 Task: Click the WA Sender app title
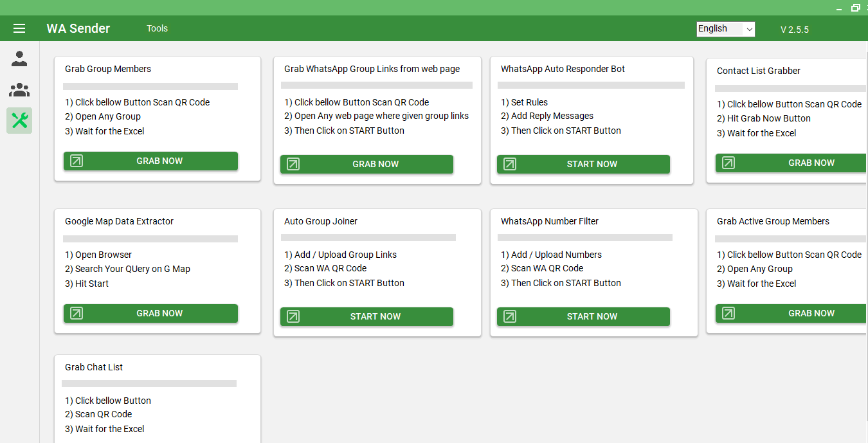tap(78, 28)
